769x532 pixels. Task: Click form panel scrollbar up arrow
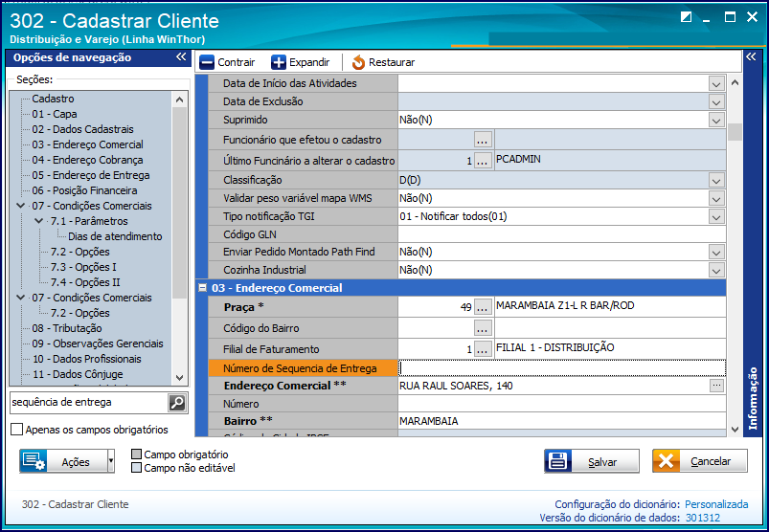[x=735, y=83]
